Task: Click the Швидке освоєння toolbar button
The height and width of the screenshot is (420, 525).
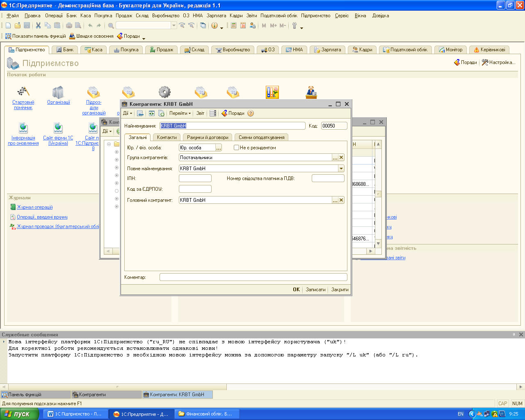Action: (x=91, y=36)
